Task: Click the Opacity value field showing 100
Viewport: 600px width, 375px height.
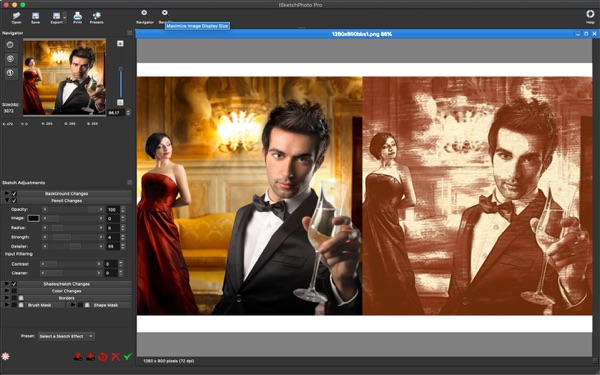Action: [112, 209]
